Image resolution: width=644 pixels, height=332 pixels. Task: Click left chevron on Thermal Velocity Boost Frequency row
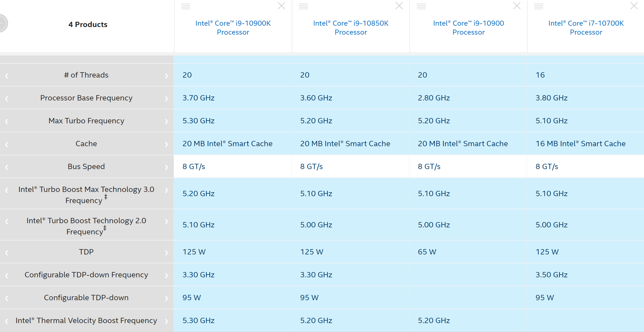pyautogui.click(x=7, y=321)
